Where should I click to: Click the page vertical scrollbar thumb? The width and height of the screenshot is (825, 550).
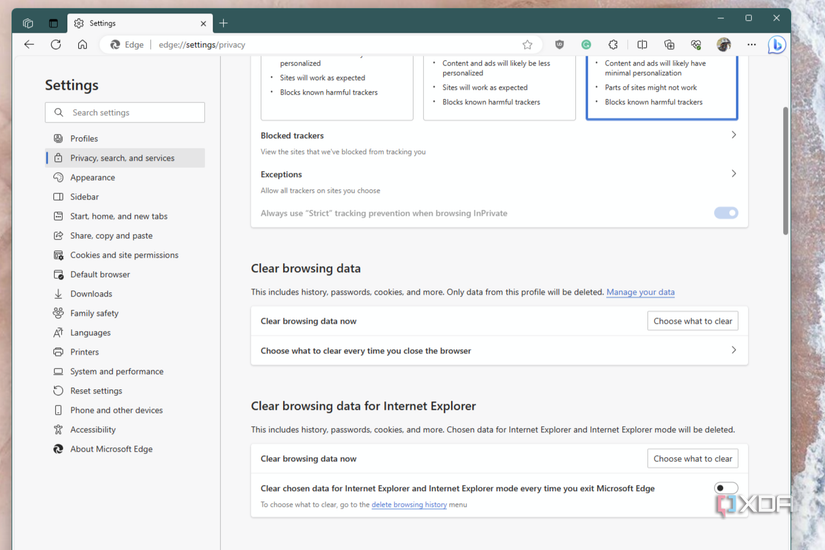[785, 171]
